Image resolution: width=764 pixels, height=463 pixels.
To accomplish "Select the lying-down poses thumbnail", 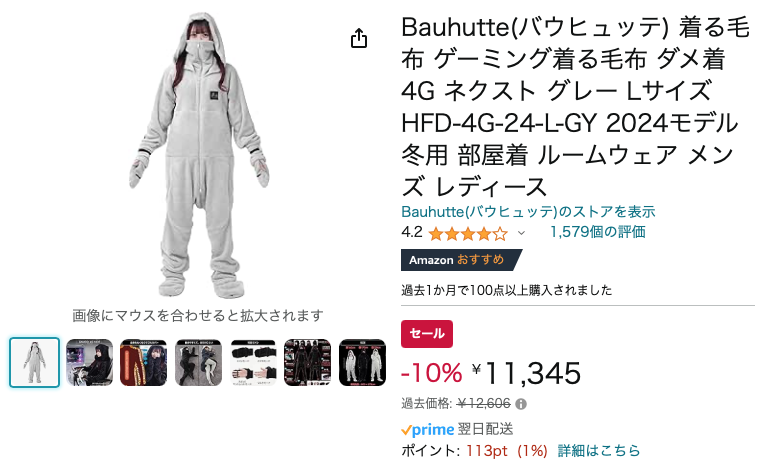I will 198,363.
